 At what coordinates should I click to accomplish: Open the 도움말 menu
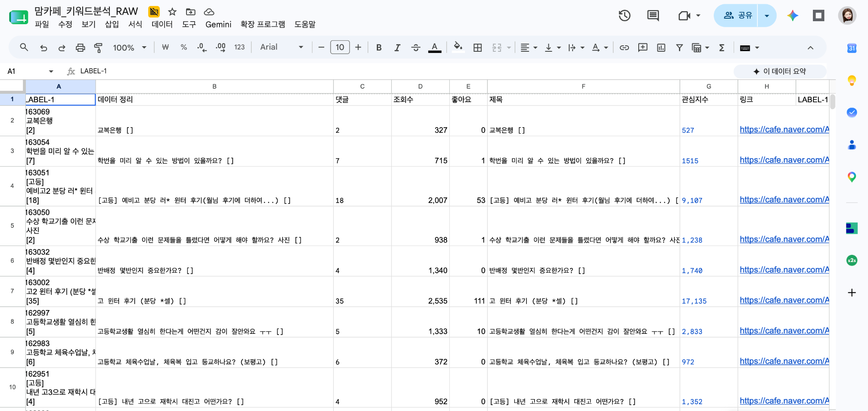[x=305, y=24]
